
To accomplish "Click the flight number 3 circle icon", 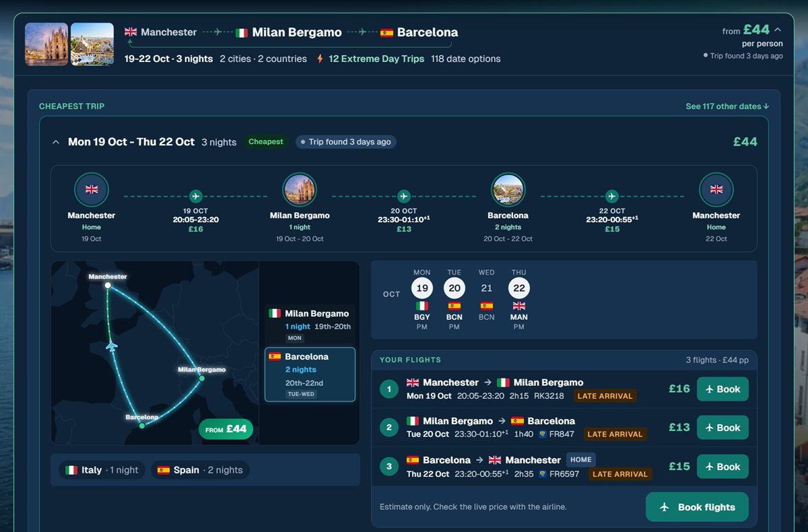I will [x=389, y=467].
